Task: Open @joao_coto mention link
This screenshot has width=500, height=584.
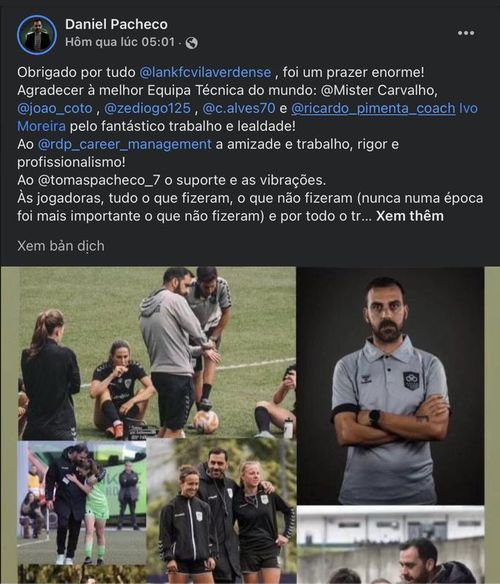Action: tap(55, 108)
